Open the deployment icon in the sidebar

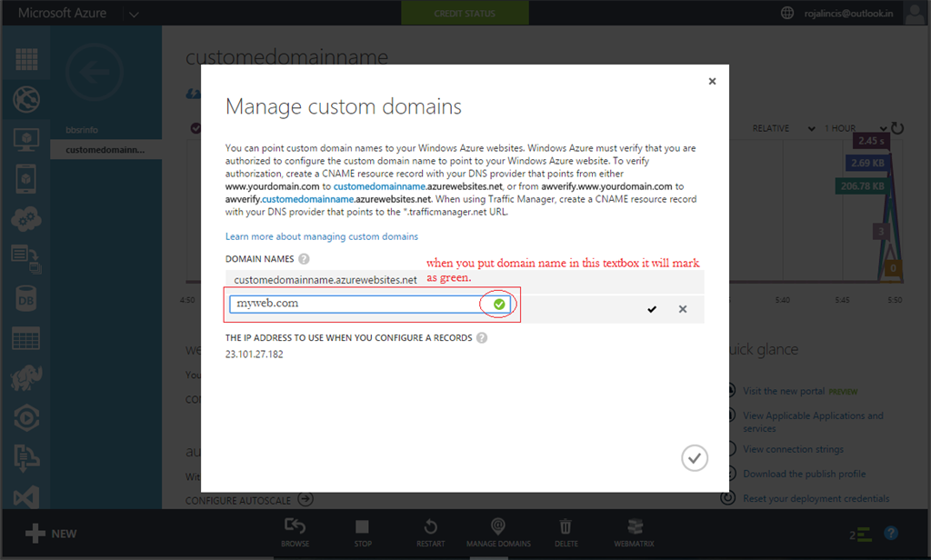pyautogui.click(x=26, y=458)
